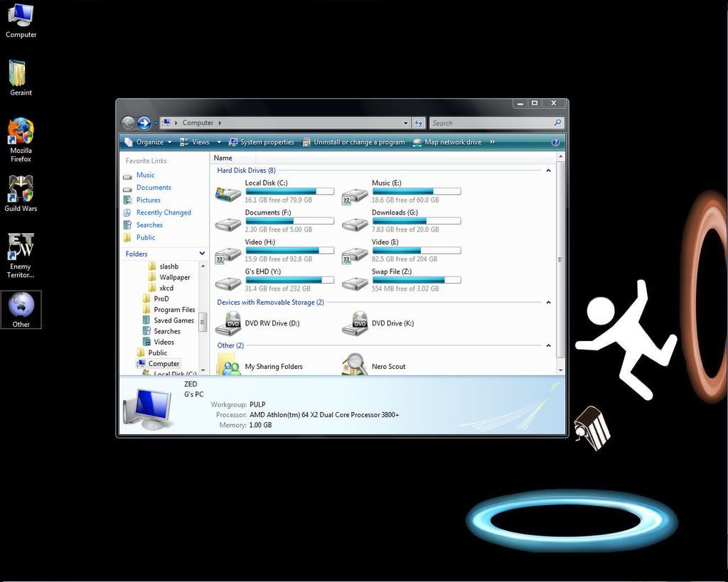Launch the Guild Wars desktop icon
This screenshot has width=728, height=582.
[21, 190]
